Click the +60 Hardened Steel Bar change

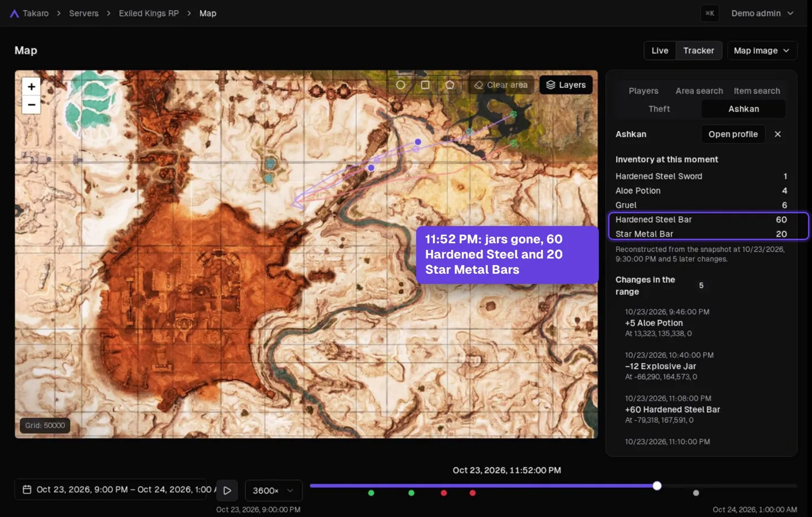point(672,409)
